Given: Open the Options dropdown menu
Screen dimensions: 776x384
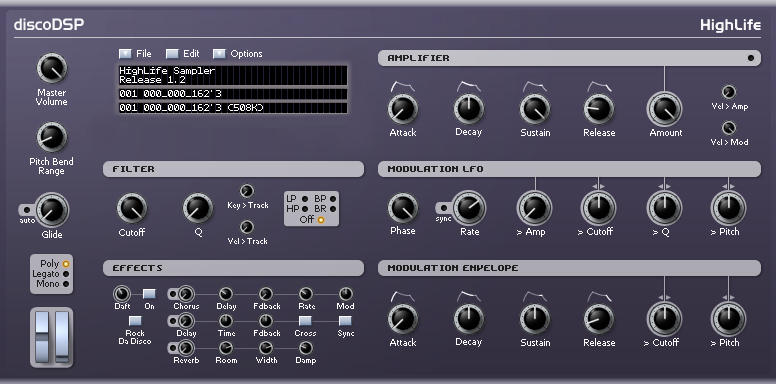Looking at the screenshot, I should click(x=219, y=53).
